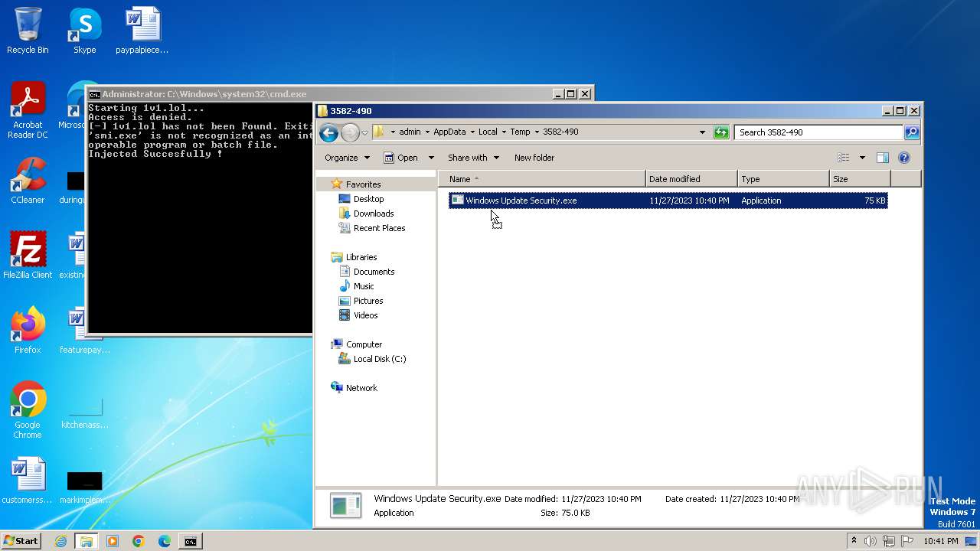Click cmd taskbar icon
The image size is (980, 551).
coord(190,541)
